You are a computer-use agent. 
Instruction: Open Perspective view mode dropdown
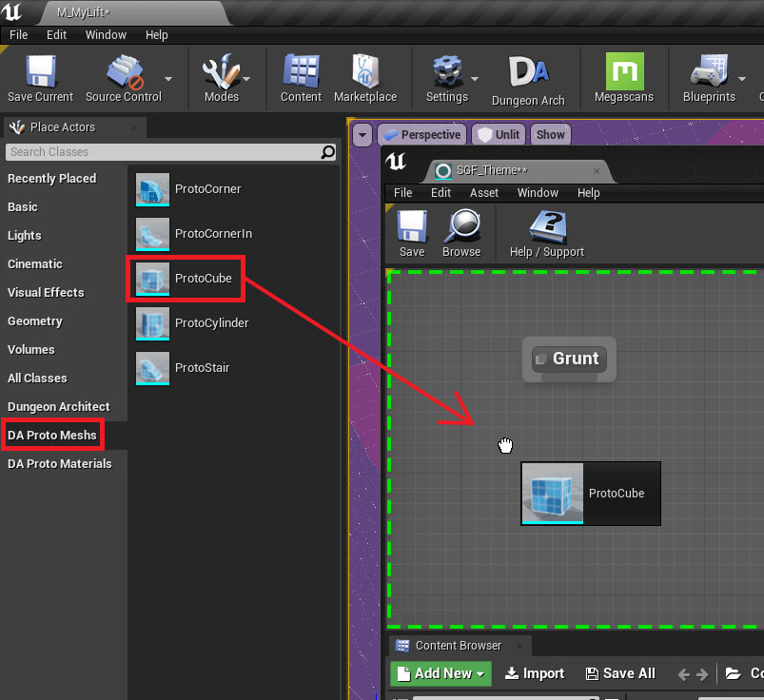click(421, 134)
